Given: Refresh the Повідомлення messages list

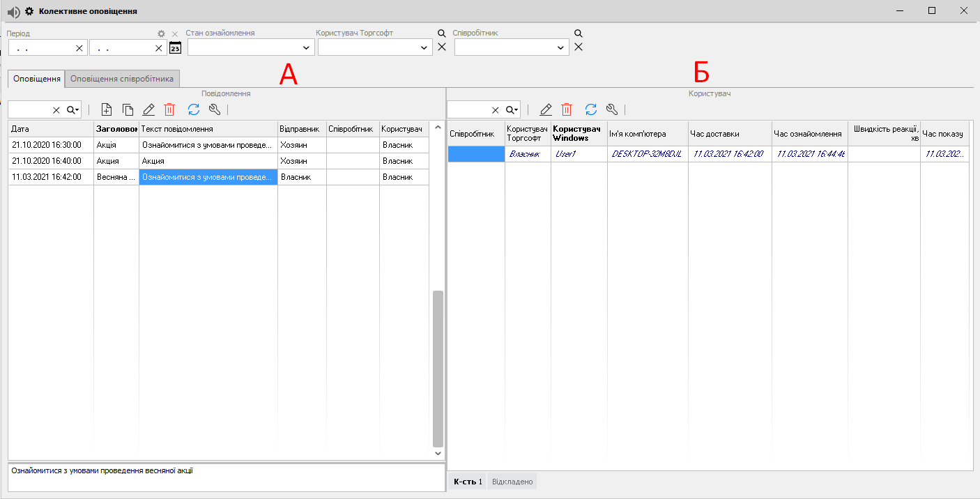Looking at the screenshot, I should point(194,109).
